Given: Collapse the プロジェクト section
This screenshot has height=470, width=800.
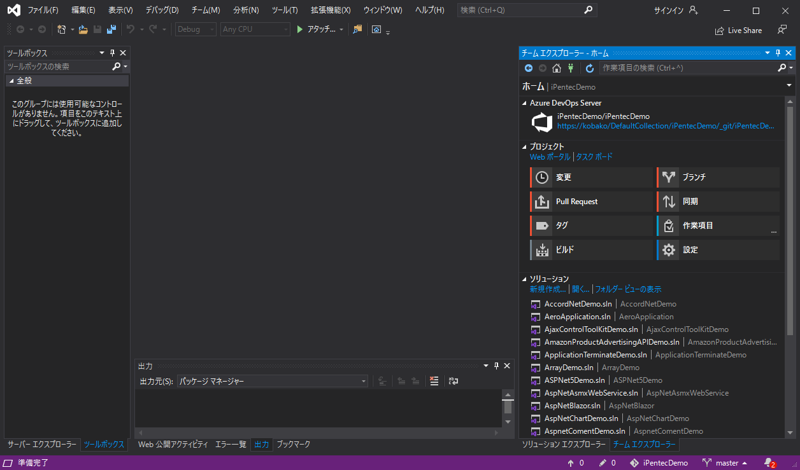Looking at the screenshot, I should coord(524,146).
